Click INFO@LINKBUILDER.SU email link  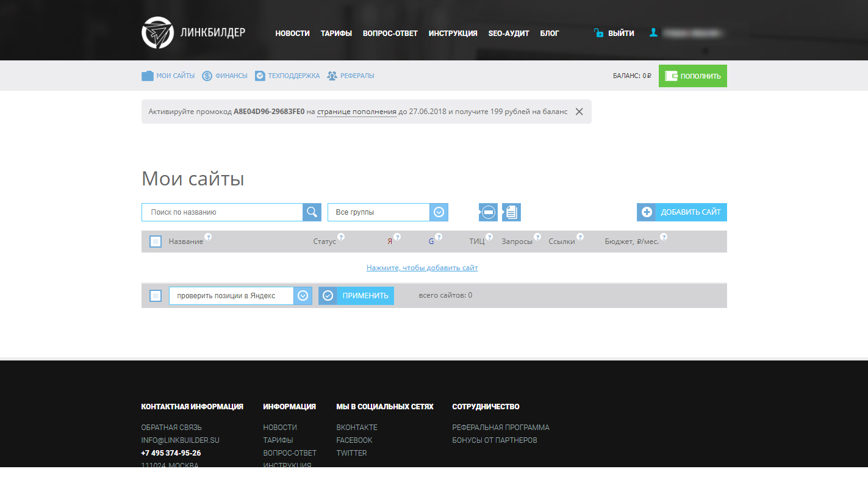coord(180,440)
